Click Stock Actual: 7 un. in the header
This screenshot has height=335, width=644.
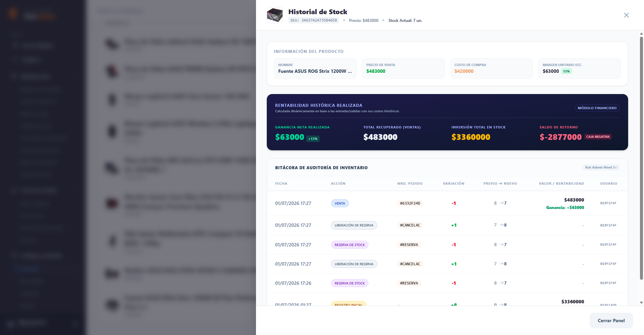click(x=405, y=21)
